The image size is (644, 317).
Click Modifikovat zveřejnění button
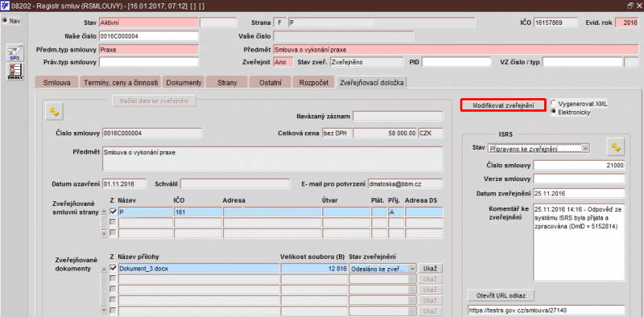[503, 105]
